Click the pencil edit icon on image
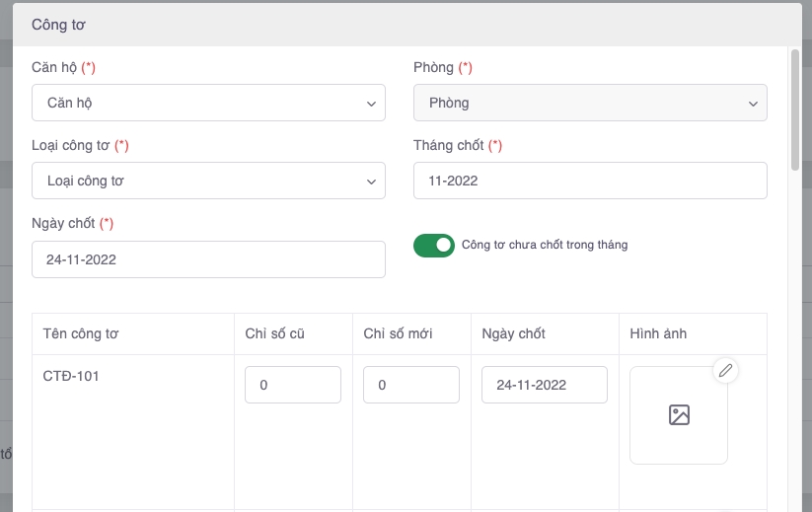812x512 pixels. tap(725, 370)
